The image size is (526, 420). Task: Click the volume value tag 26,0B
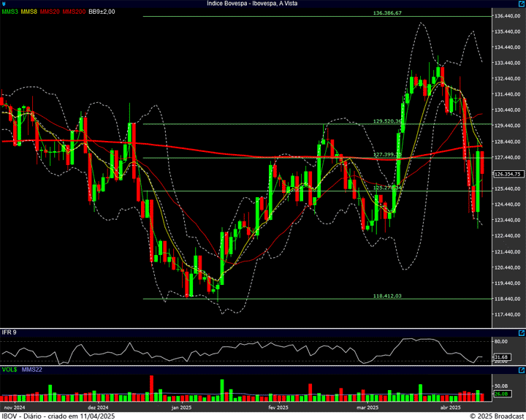500,395
